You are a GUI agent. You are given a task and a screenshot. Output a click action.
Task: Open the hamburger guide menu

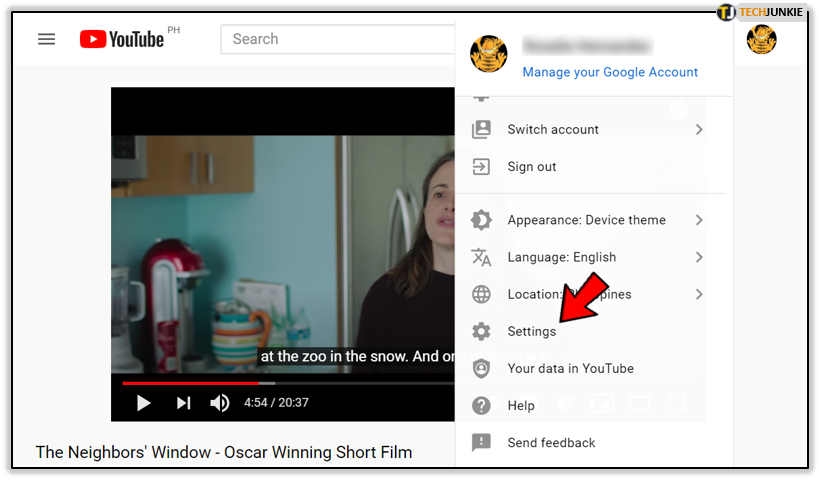[47, 39]
